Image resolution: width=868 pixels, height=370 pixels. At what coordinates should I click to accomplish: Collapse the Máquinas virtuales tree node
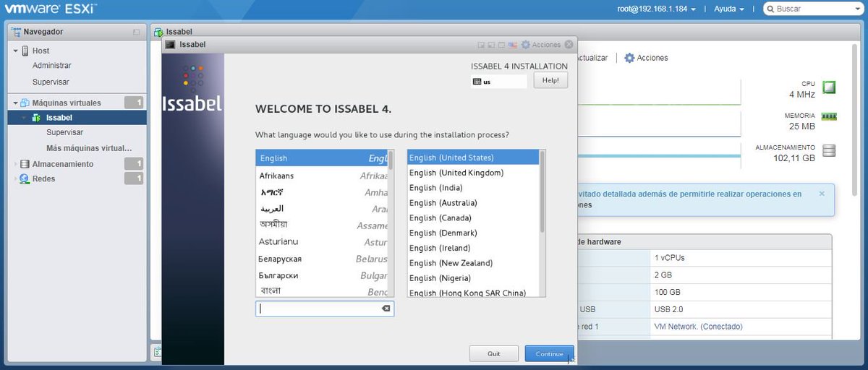point(16,103)
